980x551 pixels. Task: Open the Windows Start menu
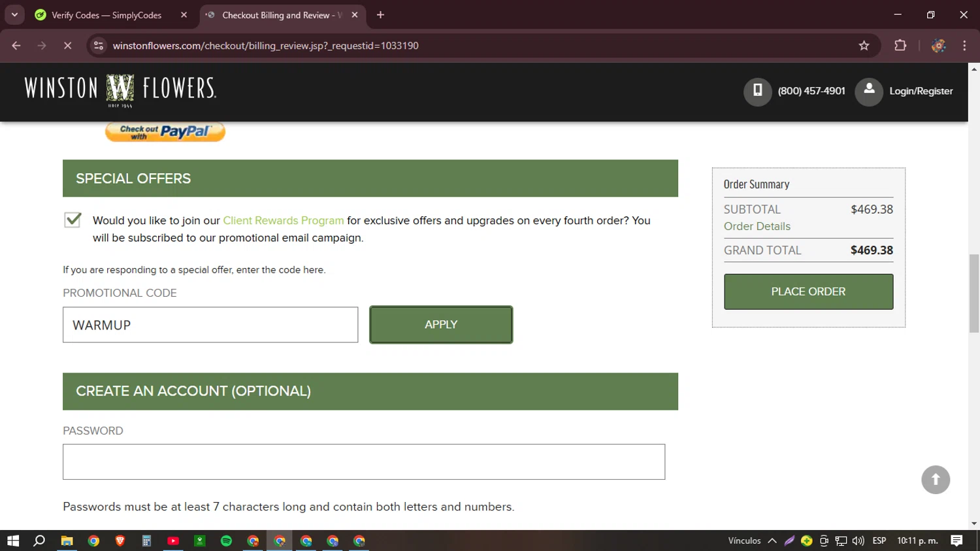pyautogui.click(x=13, y=541)
